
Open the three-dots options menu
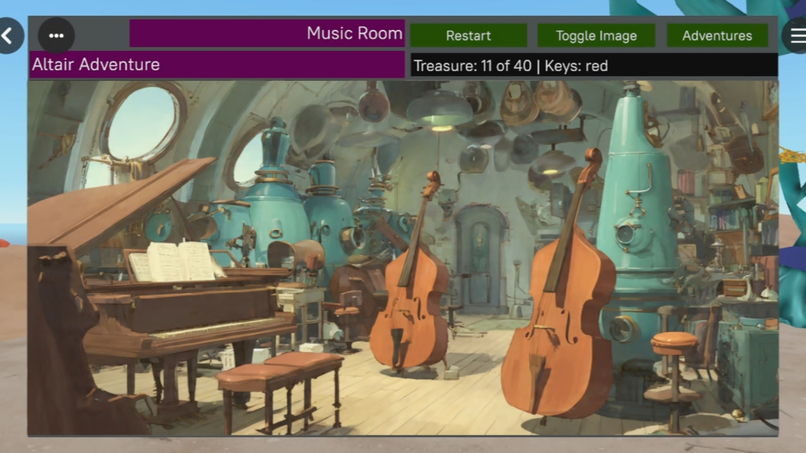(x=56, y=35)
